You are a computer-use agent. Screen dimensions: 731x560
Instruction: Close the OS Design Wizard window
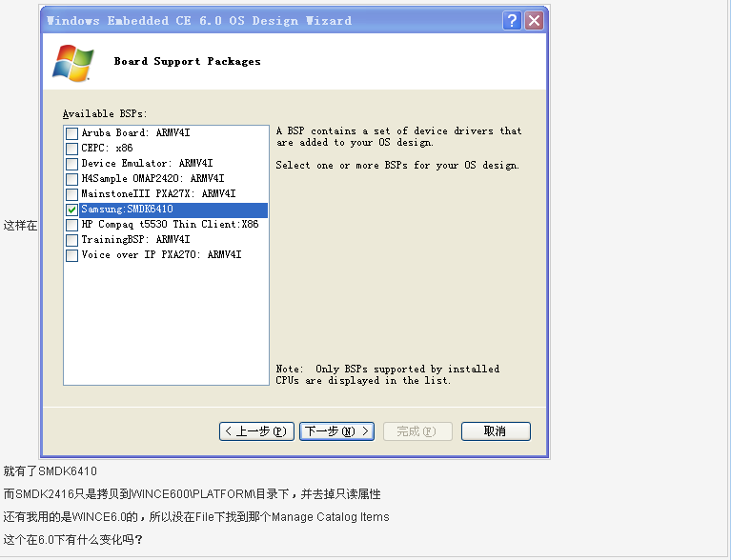[x=535, y=21]
